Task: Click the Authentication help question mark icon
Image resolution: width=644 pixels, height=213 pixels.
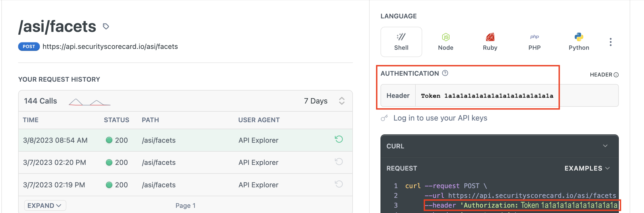Action: coord(445,73)
